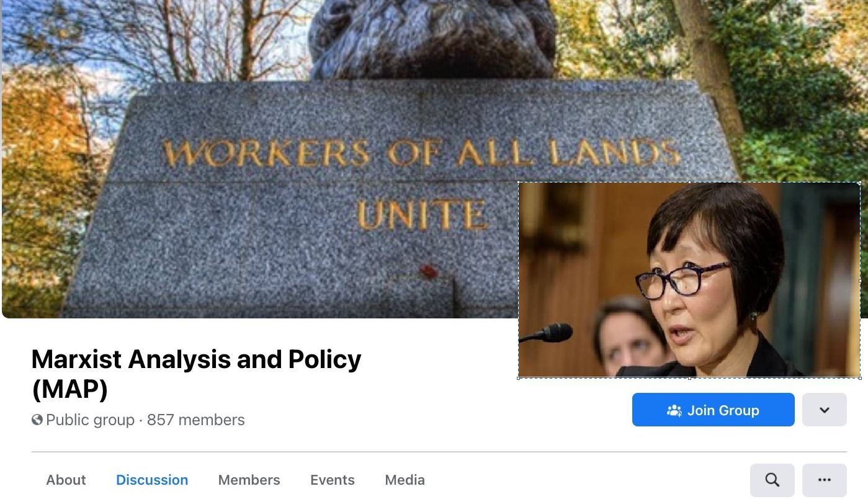Click the group title Marxist Analysis and Policy

(196, 374)
